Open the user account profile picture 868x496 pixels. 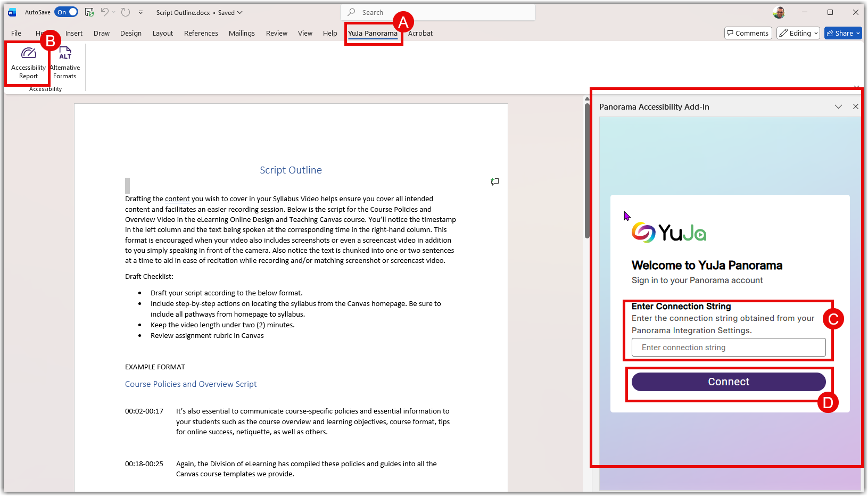pos(779,12)
